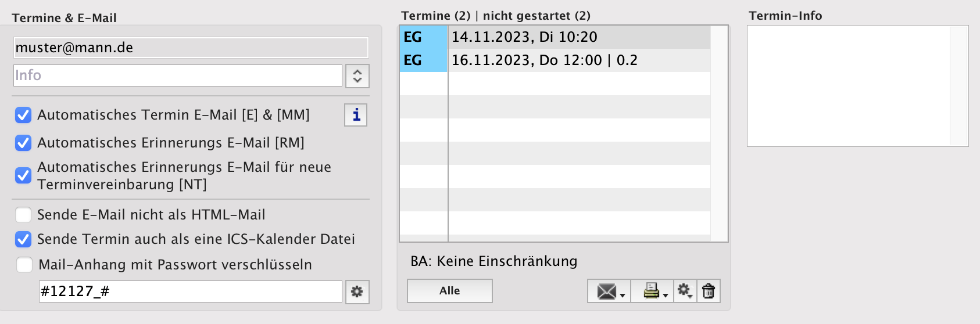Click inside the Termin-Info text area
This screenshot has height=324, width=980.
(x=849, y=86)
